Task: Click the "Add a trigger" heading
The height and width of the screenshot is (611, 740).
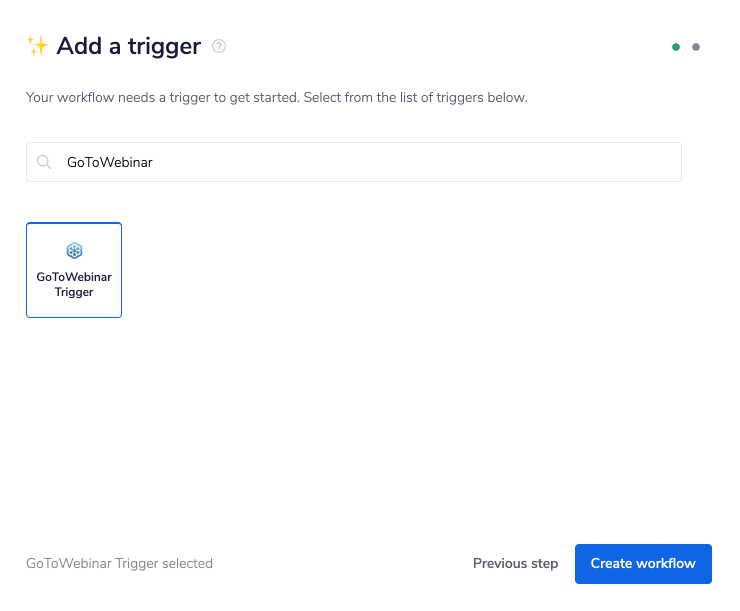Action: pyautogui.click(x=129, y=46)
